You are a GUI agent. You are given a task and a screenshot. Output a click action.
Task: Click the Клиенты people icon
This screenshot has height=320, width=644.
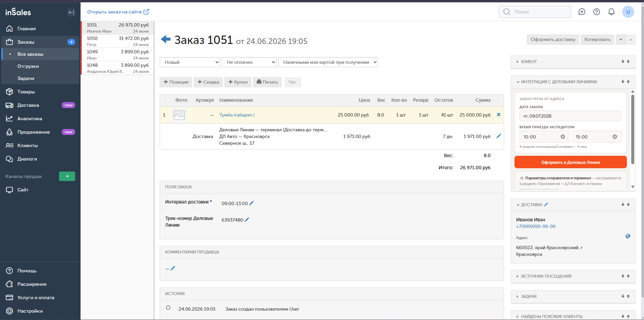click(9, 145)
